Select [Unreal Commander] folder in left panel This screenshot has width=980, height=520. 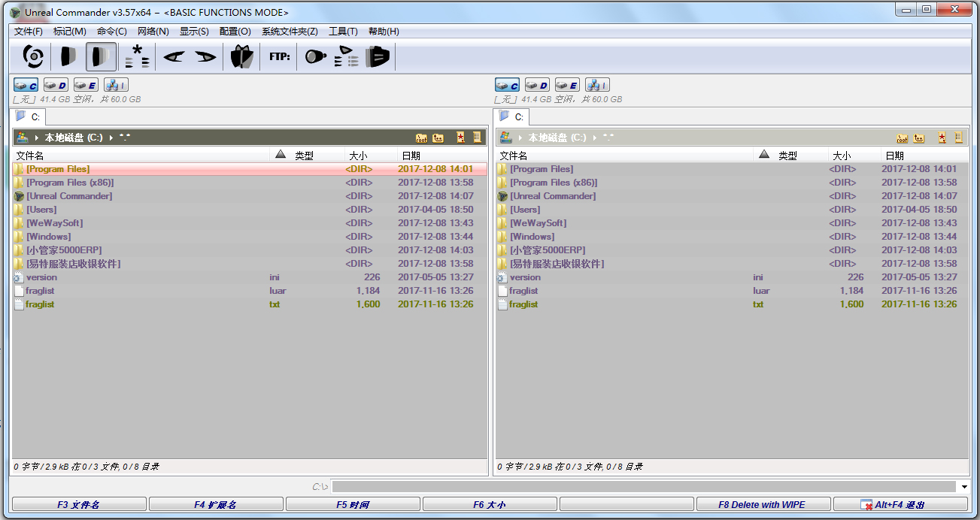point(250,196)
